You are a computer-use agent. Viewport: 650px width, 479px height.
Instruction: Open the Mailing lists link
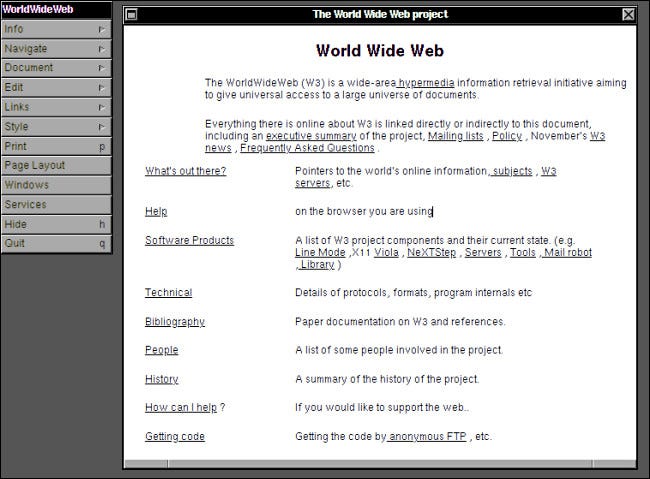pos(456,136)
